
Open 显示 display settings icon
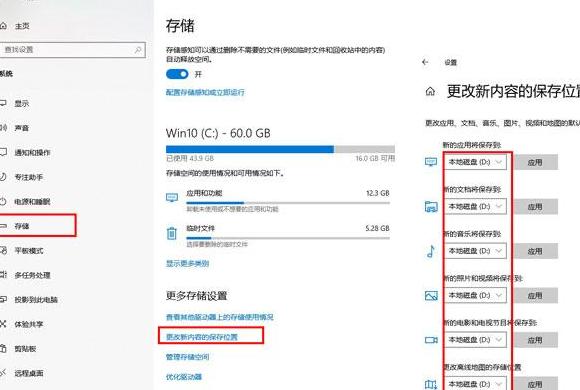coord(3,103)
